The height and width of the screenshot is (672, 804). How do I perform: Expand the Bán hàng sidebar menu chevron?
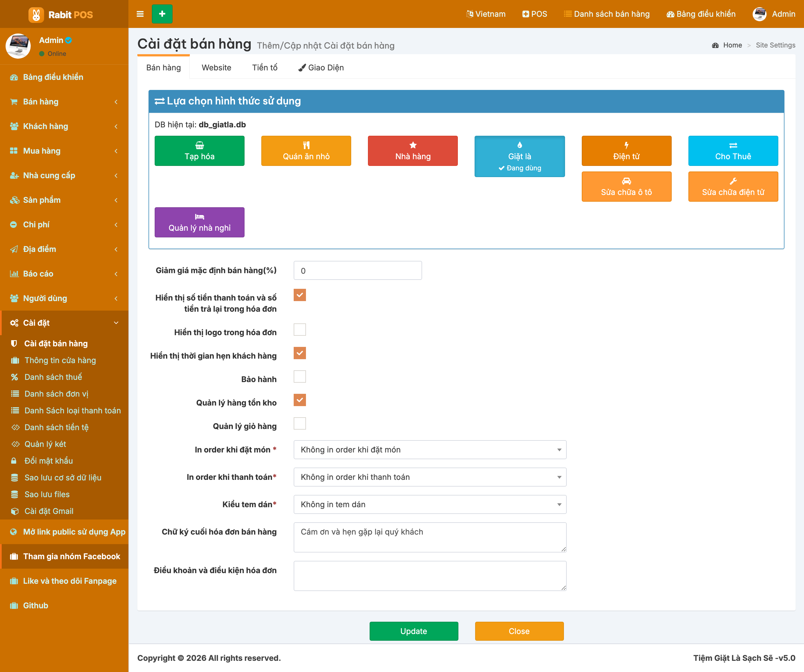click(116, 102)
